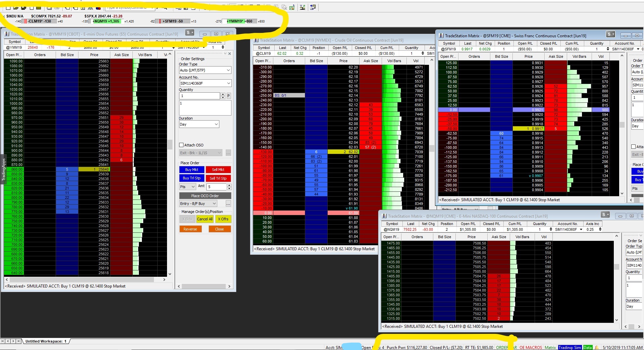This screenshot has height=350, width=644.
Task: Click the X Ofrs button
Action: [223, 219]
